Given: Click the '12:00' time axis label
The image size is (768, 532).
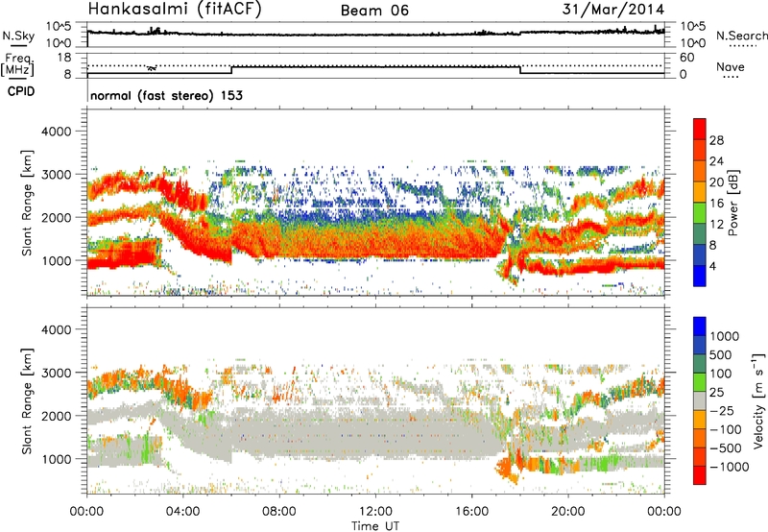Looking at the screenshot, I should click(375, 512).
